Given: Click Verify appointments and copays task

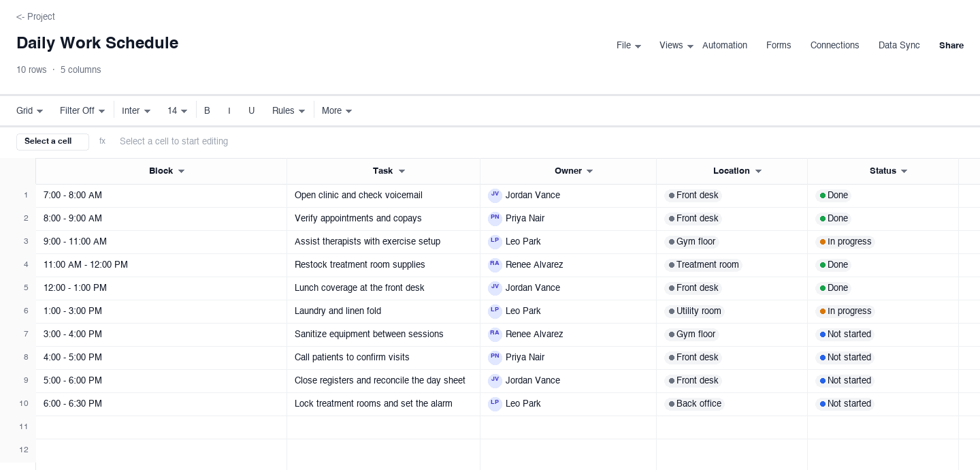Looking at the screenshot, I should click(358, 219).
